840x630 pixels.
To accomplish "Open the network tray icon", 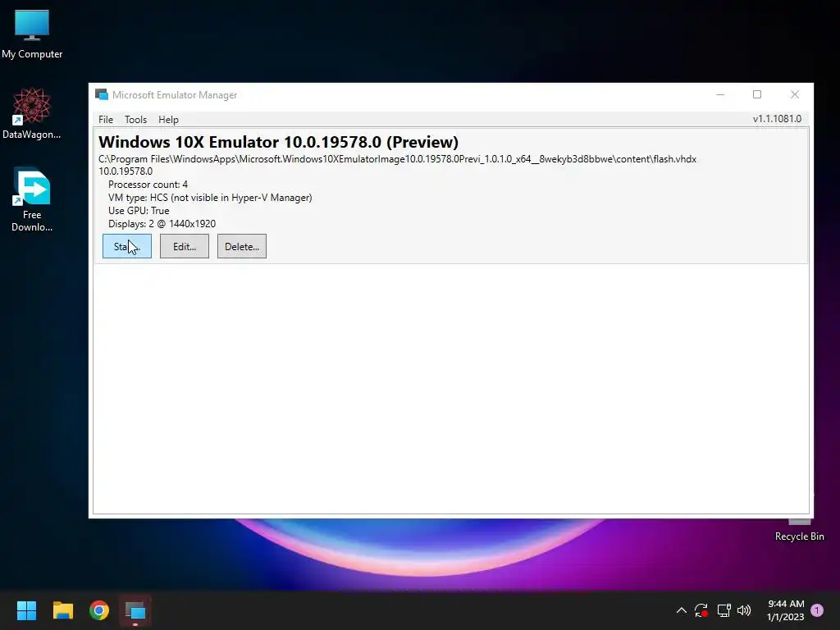I will (724, 610).
